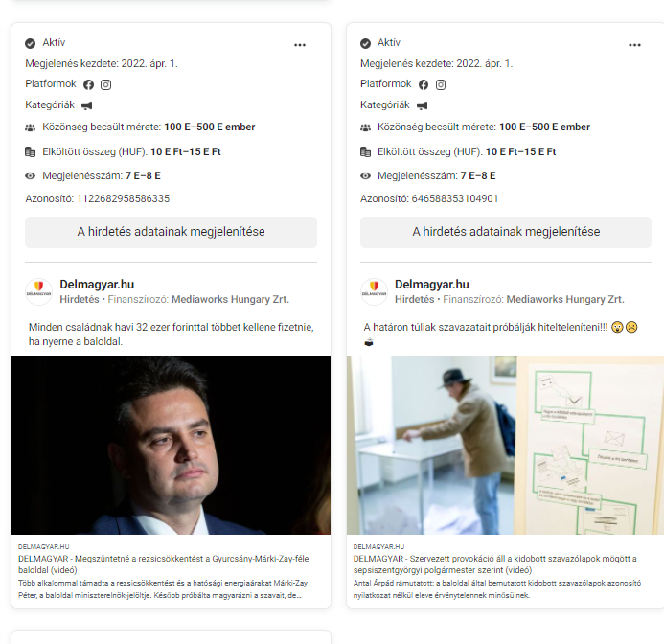Click megaphone category icon in left ad

(87, 105)
